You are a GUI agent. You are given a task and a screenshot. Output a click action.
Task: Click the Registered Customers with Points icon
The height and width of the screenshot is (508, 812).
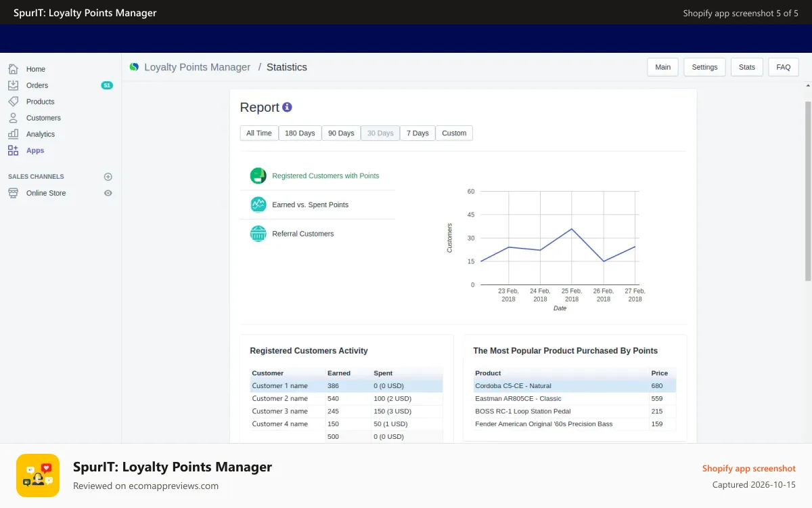pos(258,175)
